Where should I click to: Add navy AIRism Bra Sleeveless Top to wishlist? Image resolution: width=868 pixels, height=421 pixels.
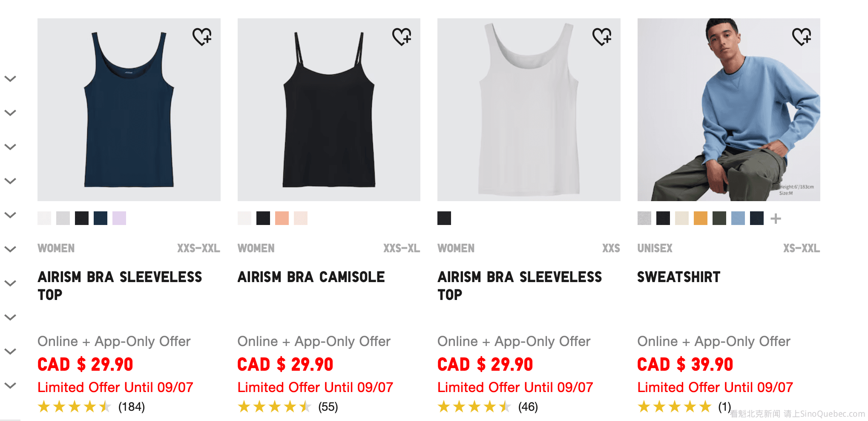[202, 37]
